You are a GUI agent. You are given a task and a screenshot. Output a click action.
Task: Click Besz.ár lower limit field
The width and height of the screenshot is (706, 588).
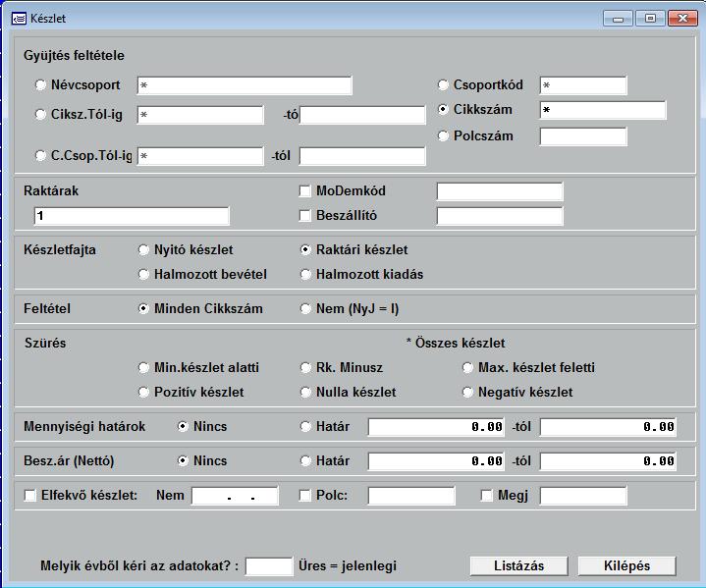(x=436, y=461)
